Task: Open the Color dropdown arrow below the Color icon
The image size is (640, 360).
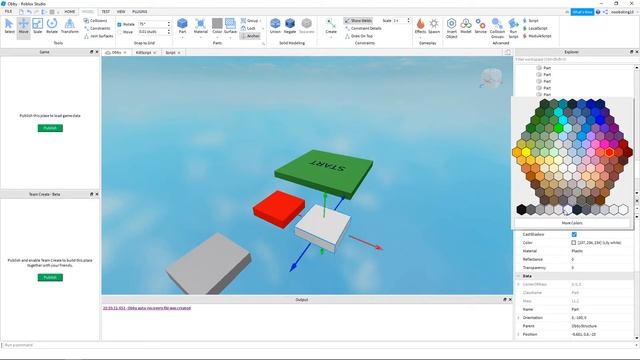Action: click(x=217, y=38)
